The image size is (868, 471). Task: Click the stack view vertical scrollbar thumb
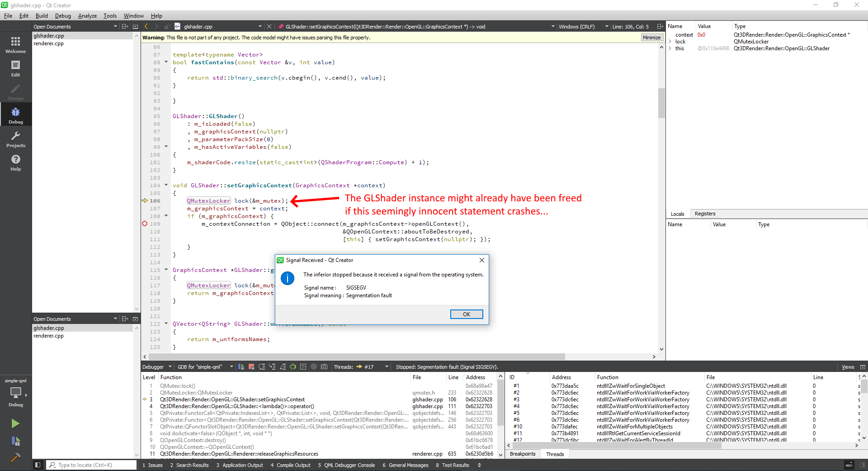500,404
